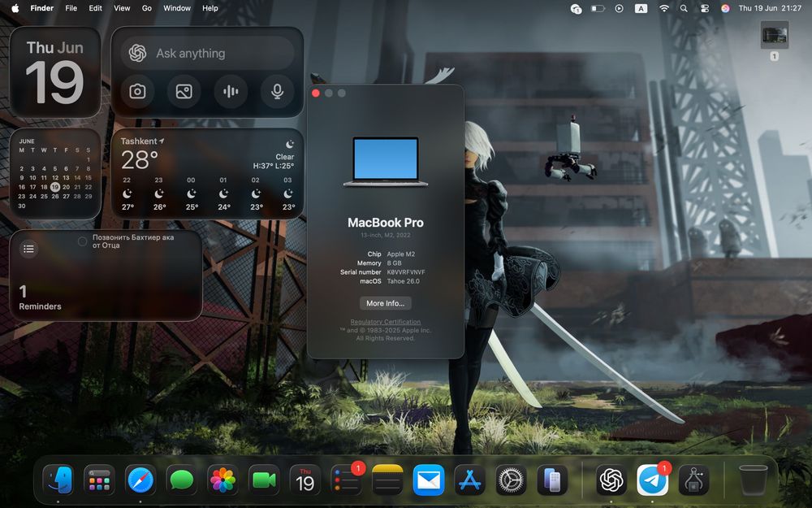812x508 pixels.
Task: Open Spotlight search in menu bar
Action: tap(684, 8)
